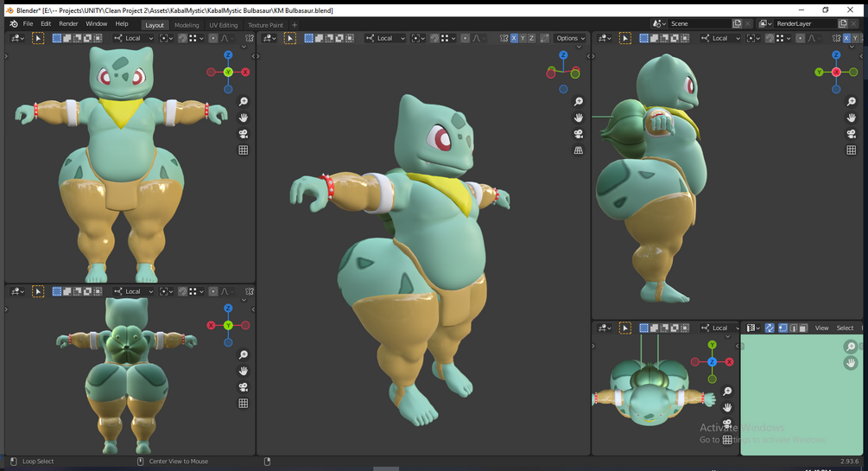Screen dimensions: 868x471
Task: Toggle snapping magnet in front-view viewport header
Action: coord(182,38)
